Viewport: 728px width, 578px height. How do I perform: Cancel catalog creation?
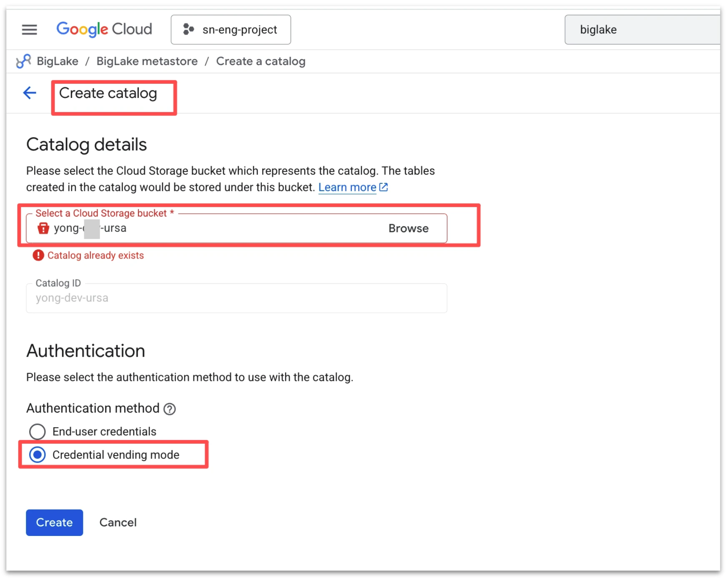coord(118,523)
